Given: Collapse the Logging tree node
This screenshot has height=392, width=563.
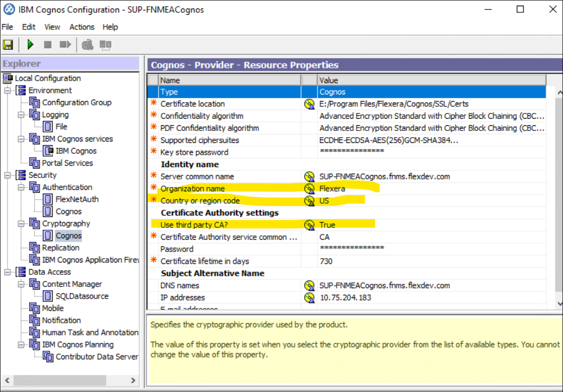Looking at the screenshot, I should (21, 115).
